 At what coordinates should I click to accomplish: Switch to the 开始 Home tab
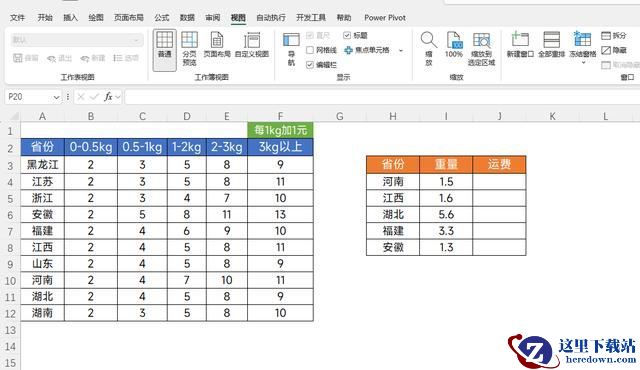pos(45,18)
